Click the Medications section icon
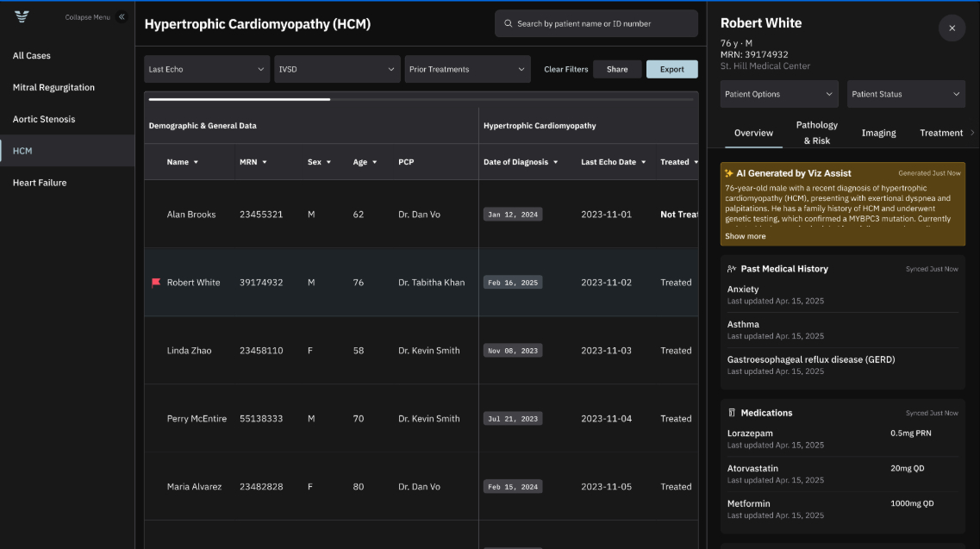980x549 pixels. pos(732,413)
